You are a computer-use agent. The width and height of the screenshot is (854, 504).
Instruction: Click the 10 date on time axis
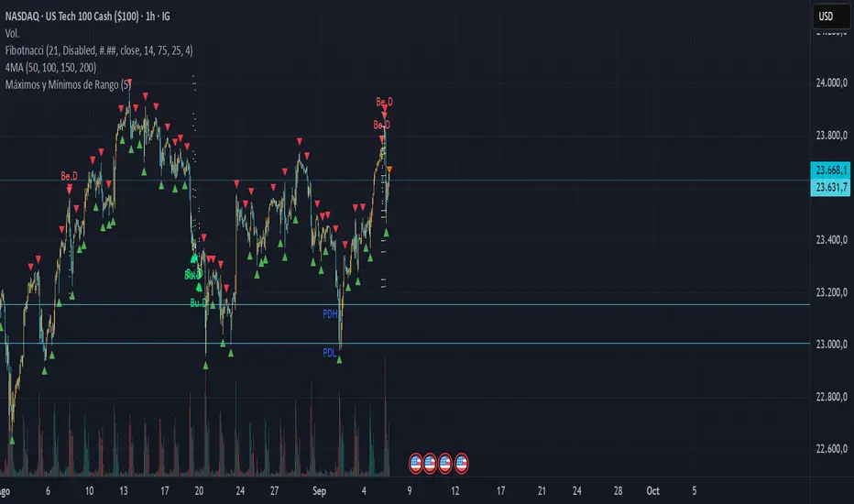click(89, 491)
